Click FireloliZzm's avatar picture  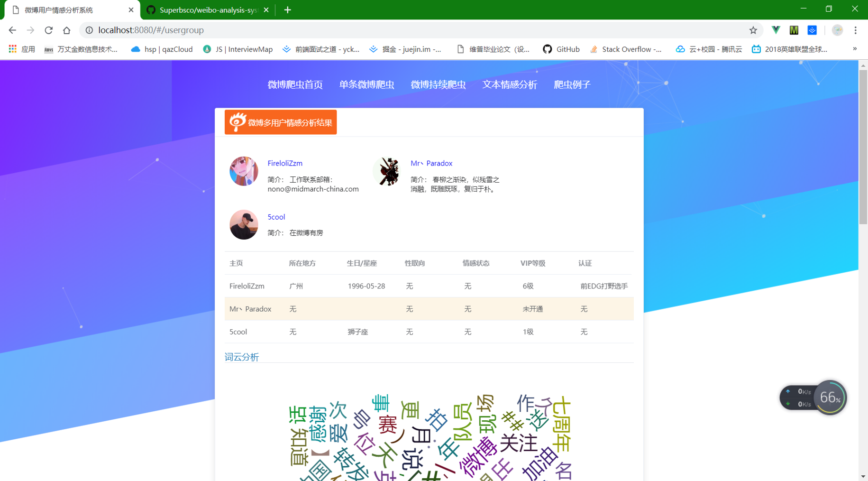click(244, 171)
